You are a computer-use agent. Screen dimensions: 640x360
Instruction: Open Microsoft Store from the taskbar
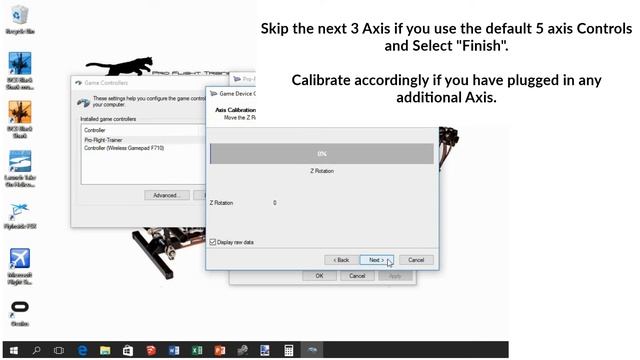point(128,350)
